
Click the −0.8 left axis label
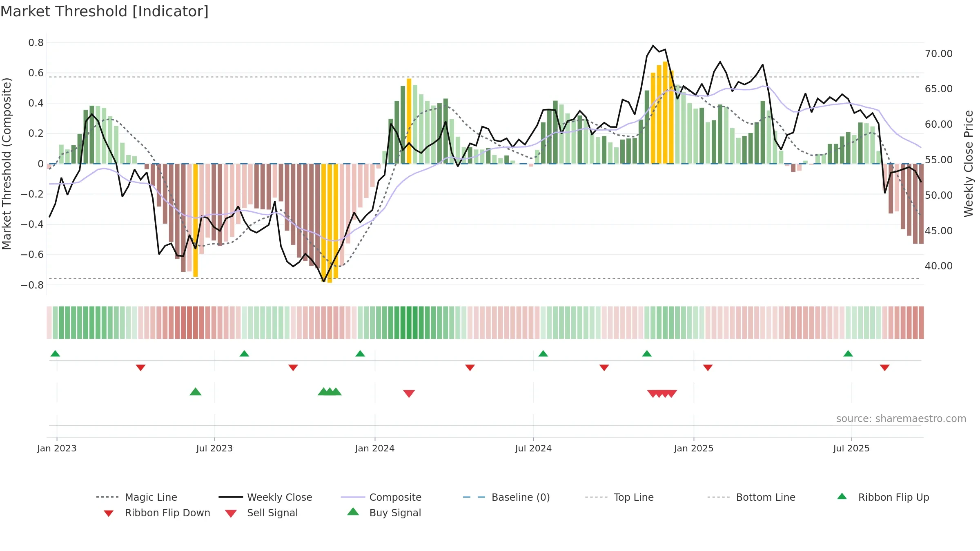[x=32, y=285]
